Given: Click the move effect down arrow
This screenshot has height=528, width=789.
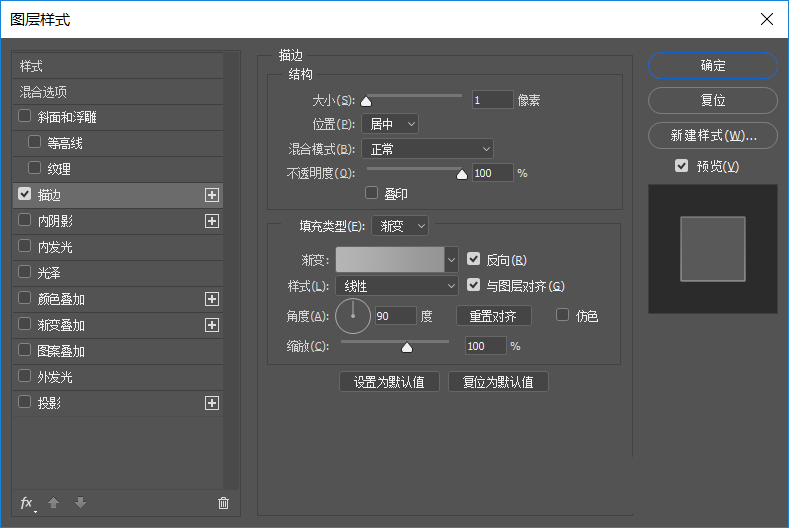Looking at the screenshot, I should point(81,502).
